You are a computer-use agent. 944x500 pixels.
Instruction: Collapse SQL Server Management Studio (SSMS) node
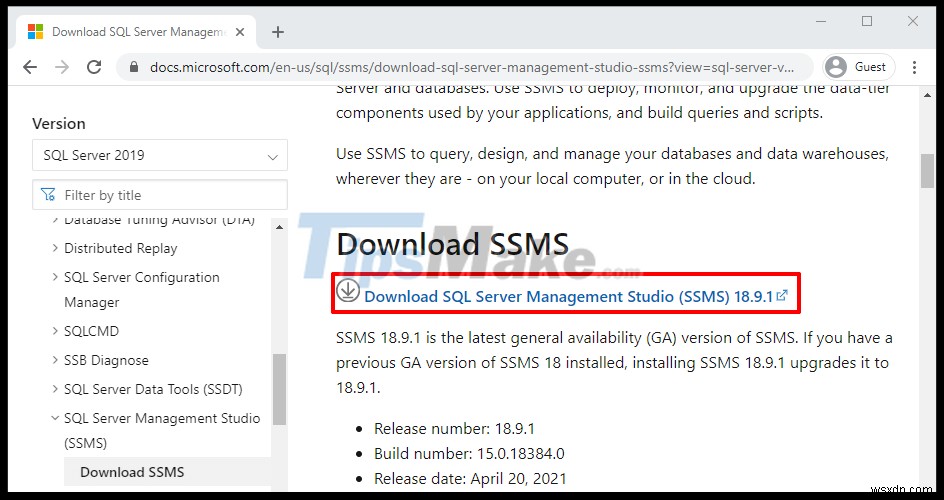pos(55,418)
